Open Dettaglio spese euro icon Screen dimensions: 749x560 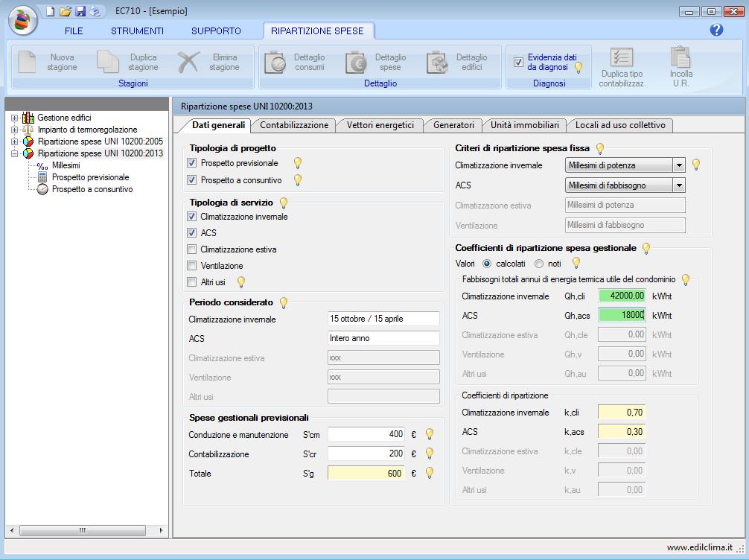[356, 62]
